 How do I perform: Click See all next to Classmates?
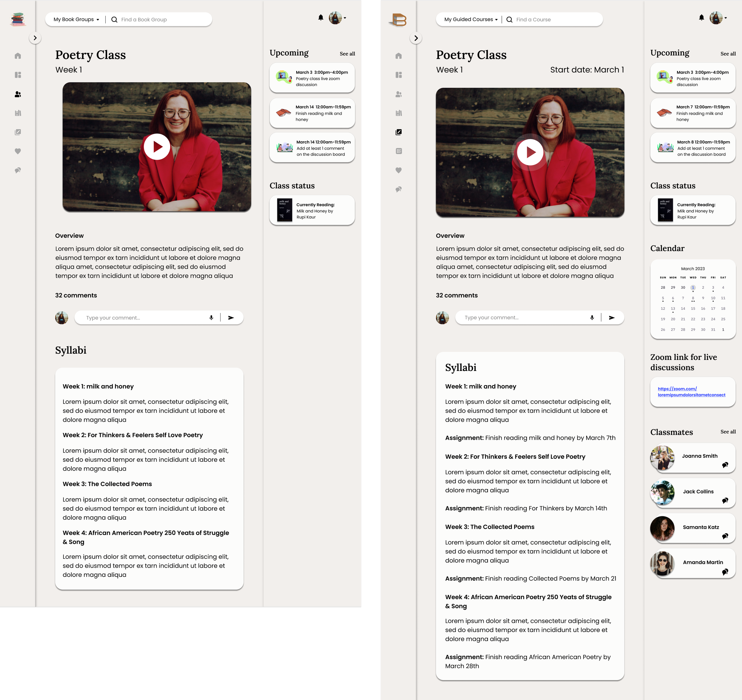[x=728, y=431]
